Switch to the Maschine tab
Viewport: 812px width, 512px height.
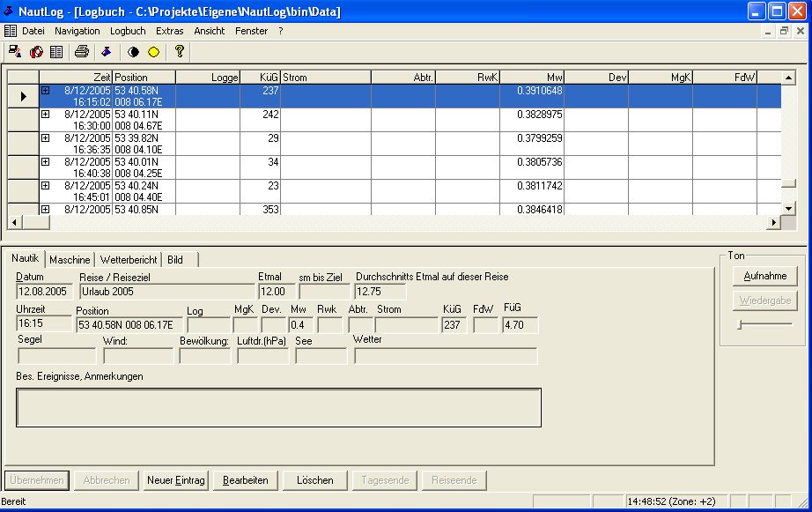click(x=70, y=259)
